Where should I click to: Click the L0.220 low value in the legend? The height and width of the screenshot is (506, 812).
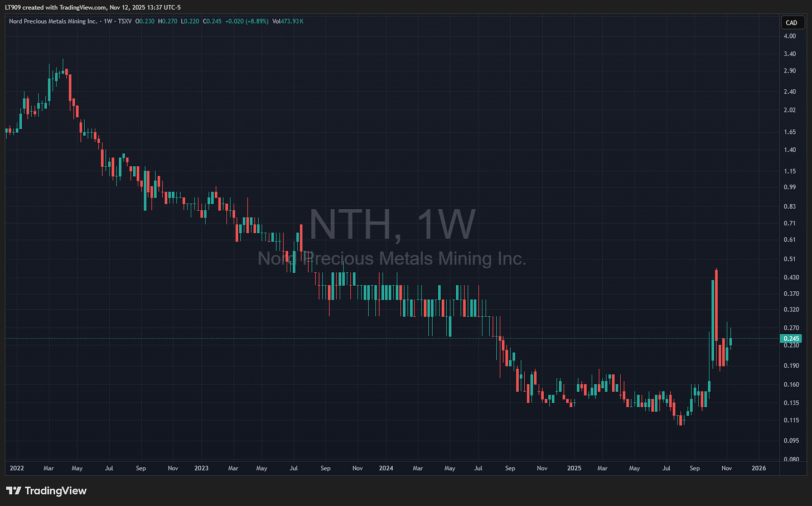tap(190, 21)
